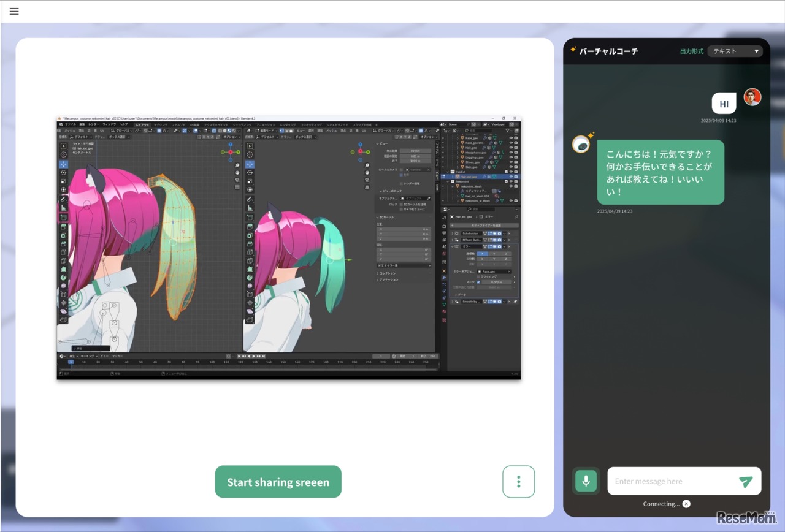This screenshot has width=785, height=532.
Task: Open the ファイル menu in Blender
Action: (x=71, y=124)
